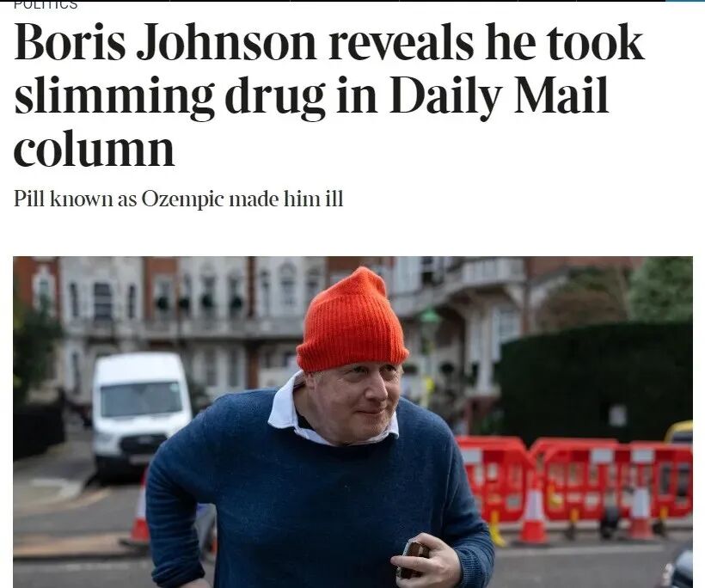Click the Boris Johnson headline
Viewport: 705px width, 588px height.
[x=329, y=95]
